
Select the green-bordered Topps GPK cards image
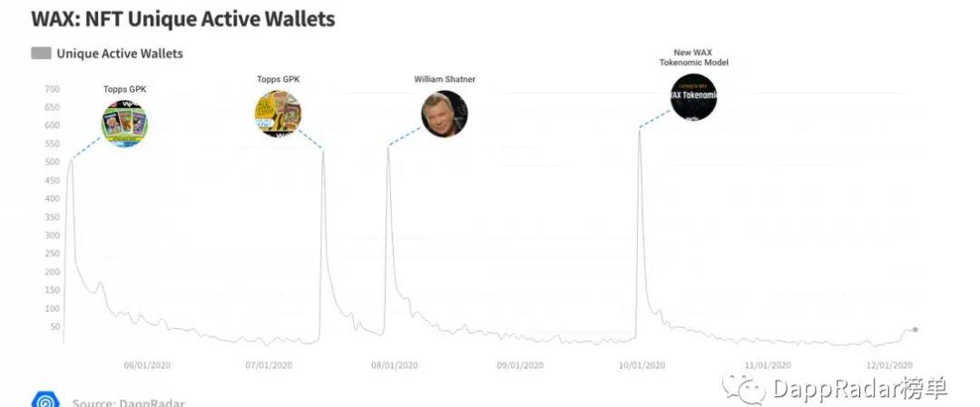124,124
